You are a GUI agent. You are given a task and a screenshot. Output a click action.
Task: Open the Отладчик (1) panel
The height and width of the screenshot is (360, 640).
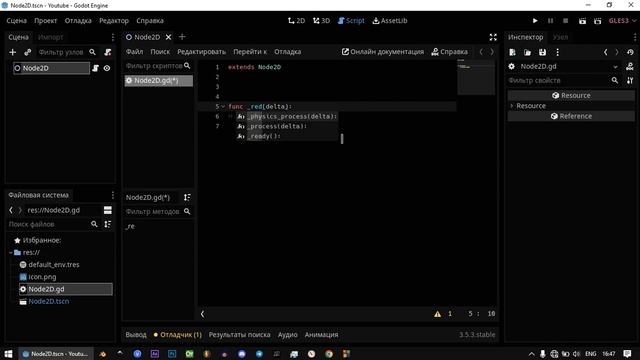(178, 335)
